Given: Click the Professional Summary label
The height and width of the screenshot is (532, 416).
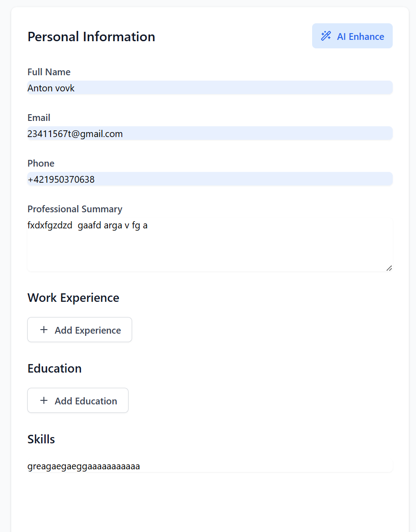Looking at the screenshot, I should point(75,209).
